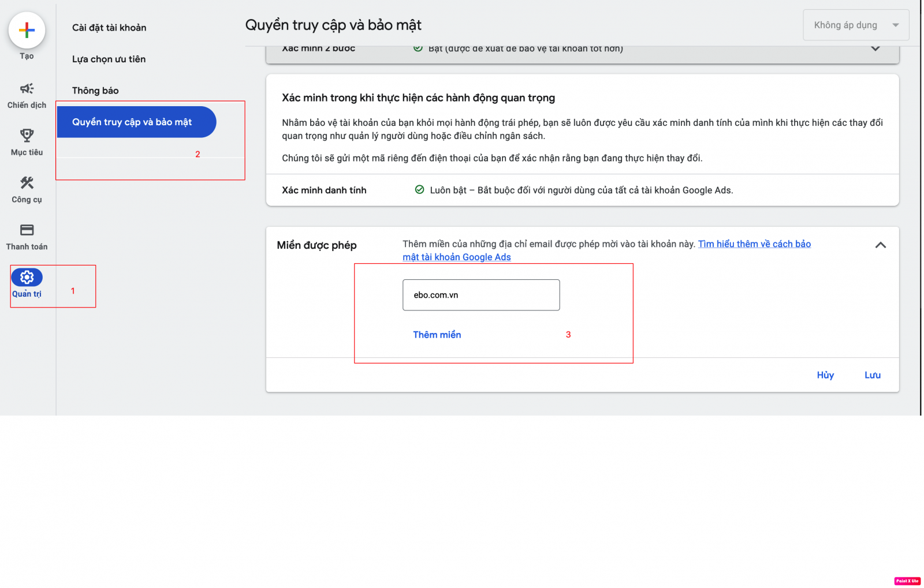The width and height of the screenshot is (924, 588).
Task: Click Thêm miền button
Action: click(x=437, y=335)
